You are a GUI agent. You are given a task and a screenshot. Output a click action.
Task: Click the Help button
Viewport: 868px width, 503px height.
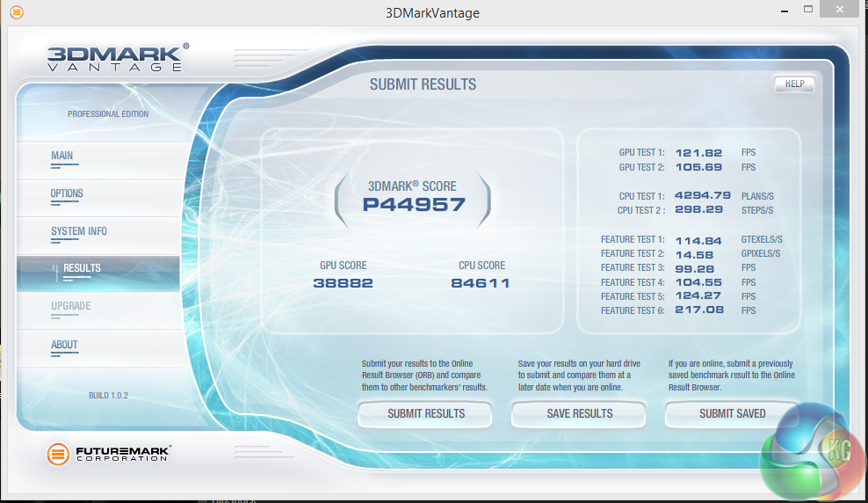click(x=794, y=84)
